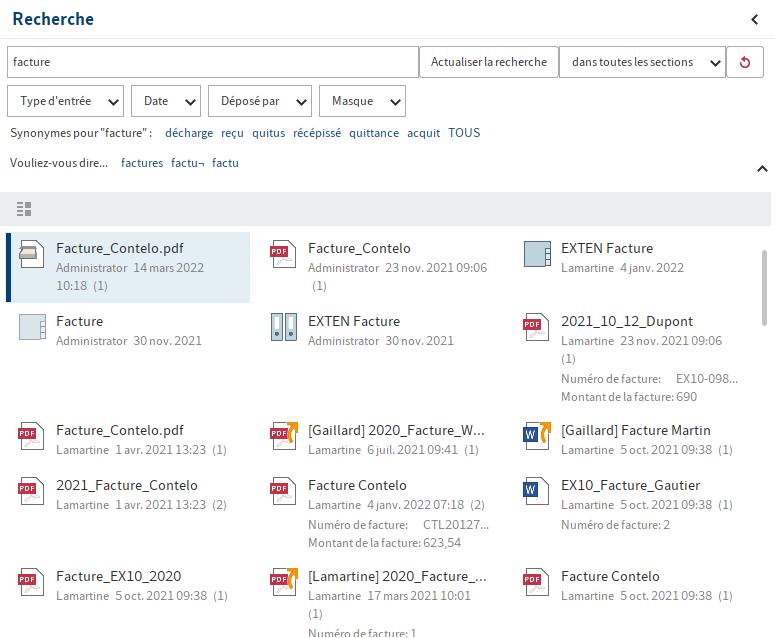
Task: Open the Déposé par filter dropdown
Action: tap(260, 101)
